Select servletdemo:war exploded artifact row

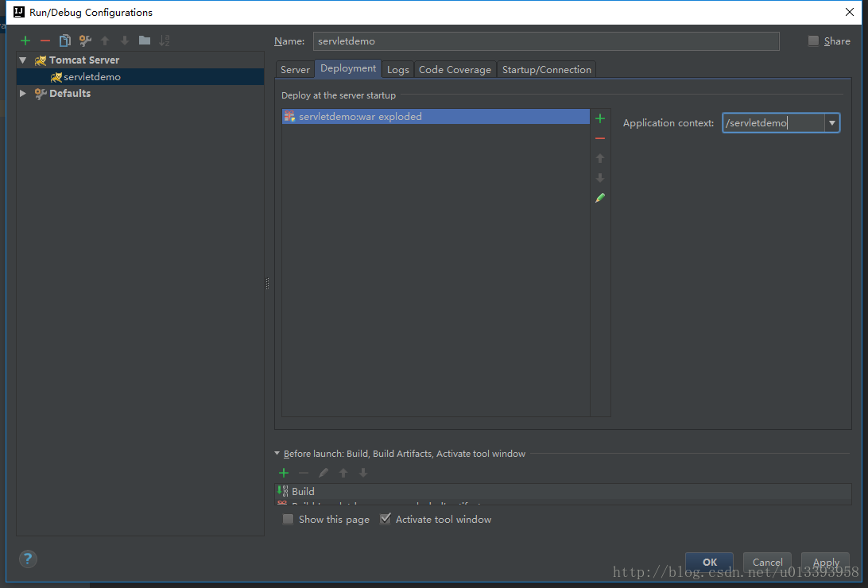436,117
